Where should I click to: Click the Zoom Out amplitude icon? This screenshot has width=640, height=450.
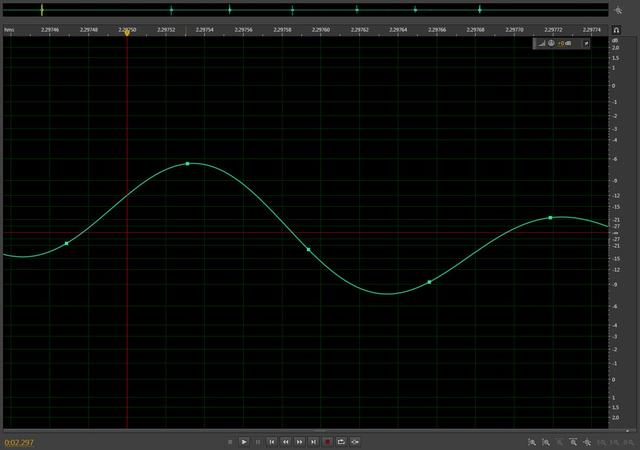[547, 441]
